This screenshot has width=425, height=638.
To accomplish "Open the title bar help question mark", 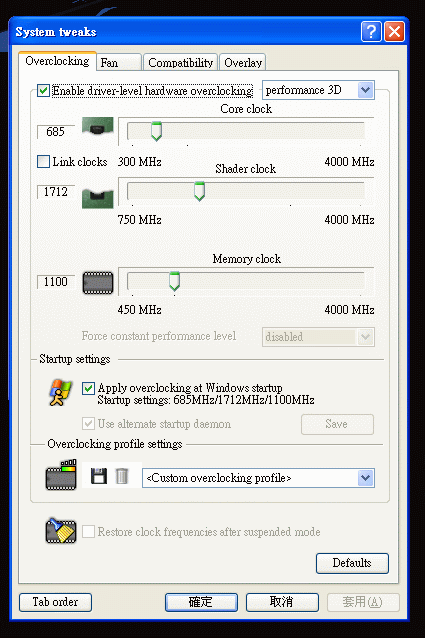I will (x=371, y=31).
